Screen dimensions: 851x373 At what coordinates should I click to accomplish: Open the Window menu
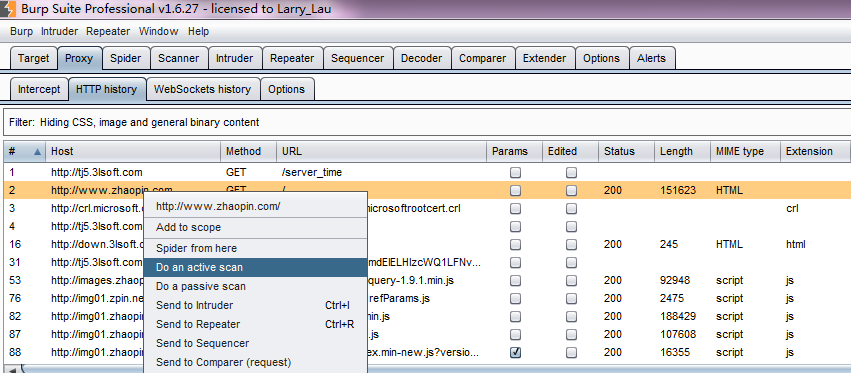(158, 31)
